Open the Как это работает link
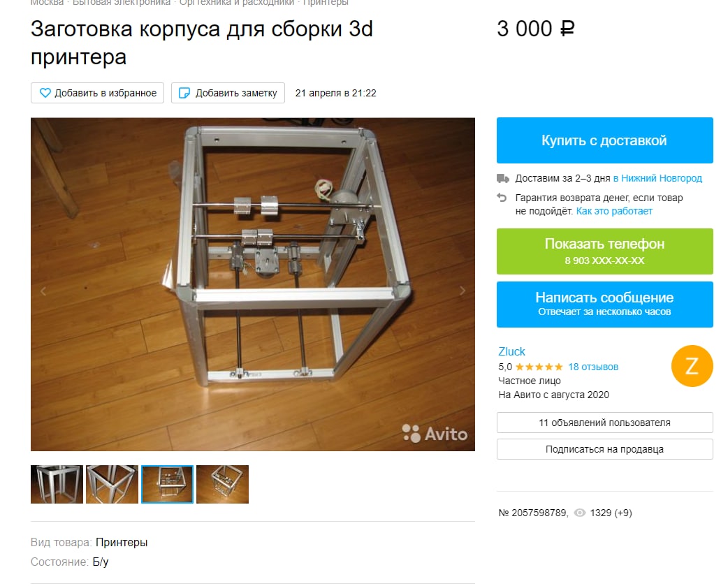The image size is (728, 586). (614, 211)
